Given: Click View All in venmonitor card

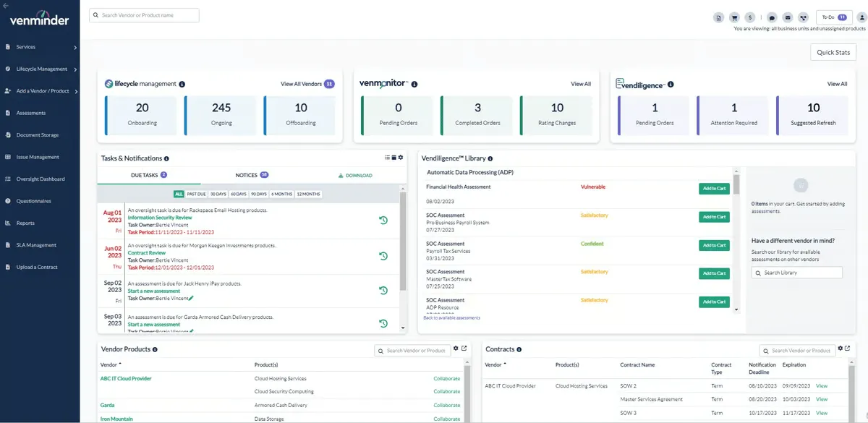Looking at the screenshot, I should click(581, 84).
